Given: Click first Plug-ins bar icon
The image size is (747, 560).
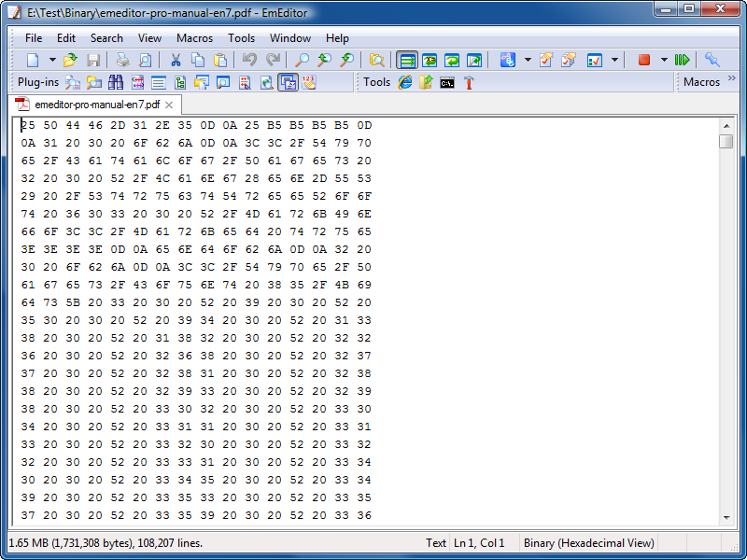Looking at the screenshot, I should (73, 82).
